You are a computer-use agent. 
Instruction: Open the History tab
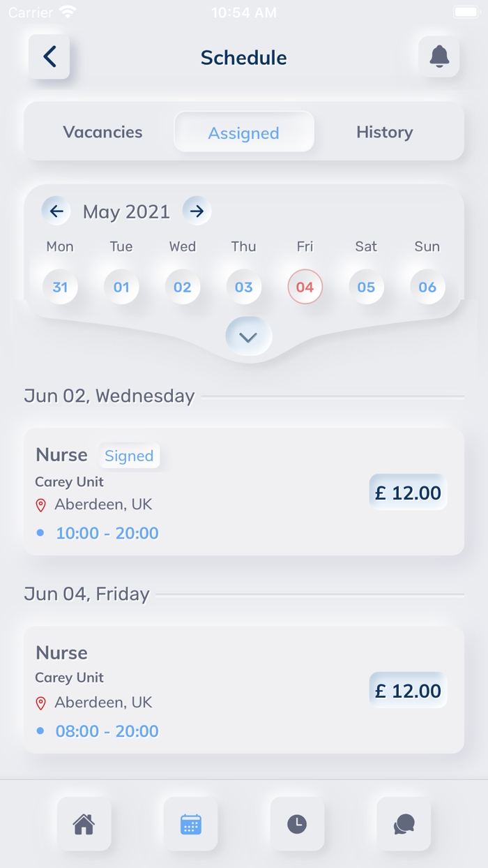(x=385, y=131)
